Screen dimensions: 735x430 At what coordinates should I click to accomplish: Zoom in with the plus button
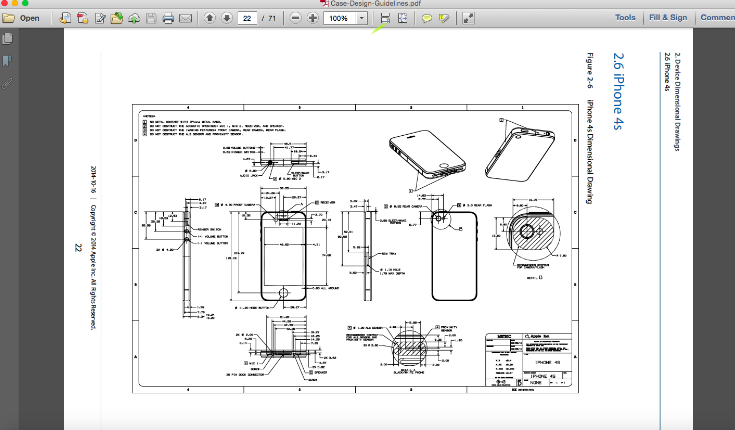[x=313, y=18]
